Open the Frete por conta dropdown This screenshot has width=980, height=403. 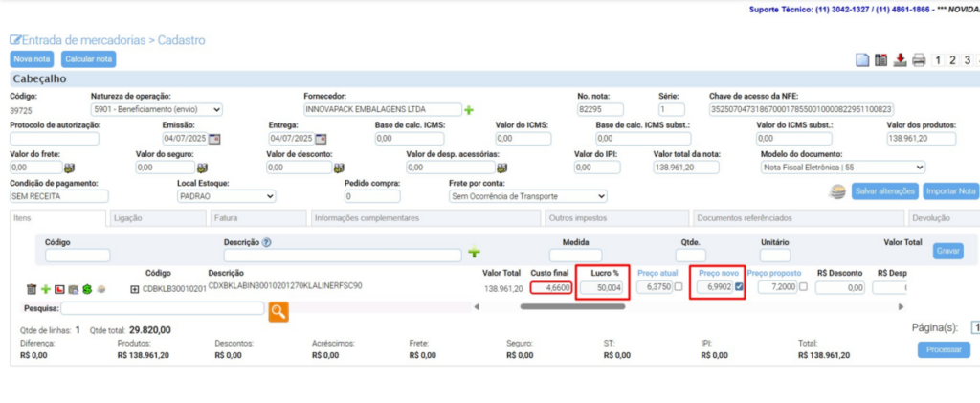(x=527, y=196)
